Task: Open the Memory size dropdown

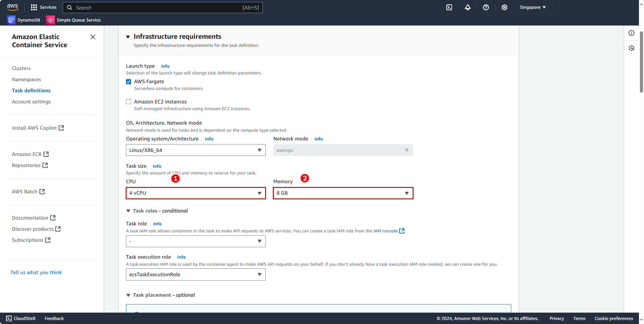Action: point(343,193)
